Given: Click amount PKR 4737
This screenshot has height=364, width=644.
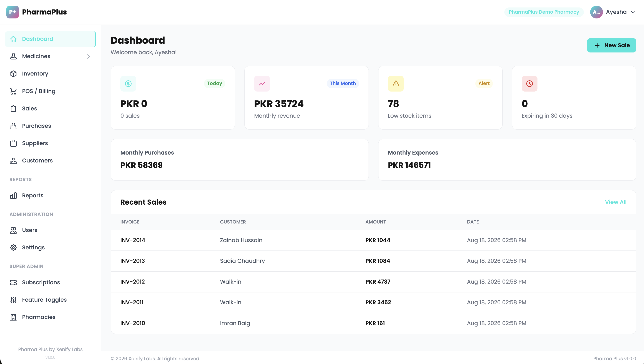Looking at the screenshot, I should [378, 282].
